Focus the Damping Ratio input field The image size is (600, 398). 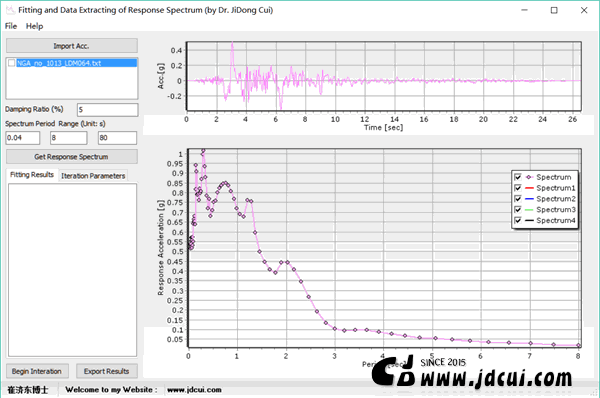108,110
